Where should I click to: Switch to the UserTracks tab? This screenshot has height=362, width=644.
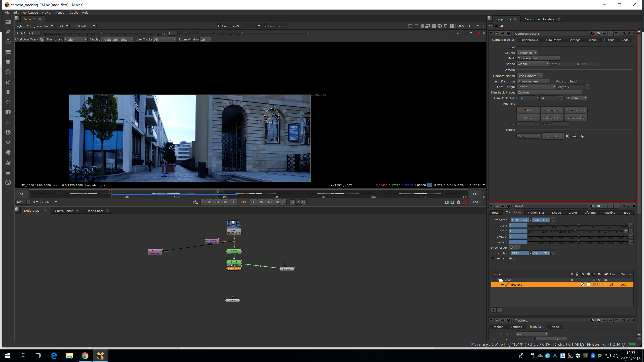point(530,40)
